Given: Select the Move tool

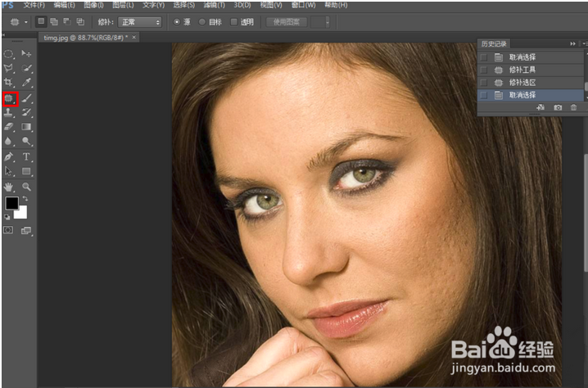Looking at the screenshot, I should 26,54.
